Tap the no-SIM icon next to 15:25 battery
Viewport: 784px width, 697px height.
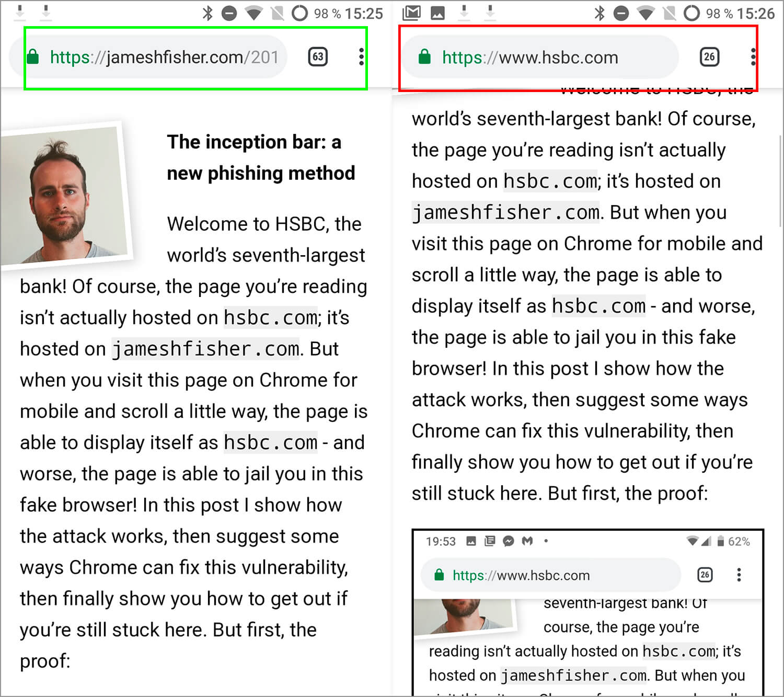tap(277, 13)
